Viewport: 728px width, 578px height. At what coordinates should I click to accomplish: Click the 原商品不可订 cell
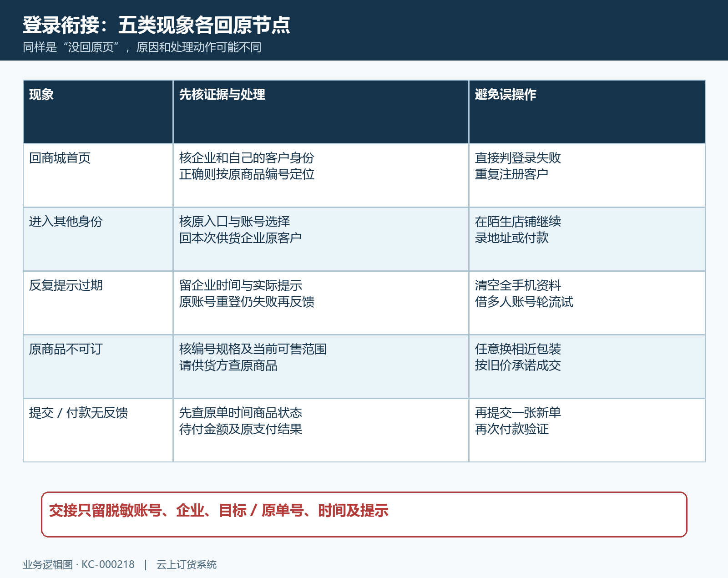(x=98, y=367)
